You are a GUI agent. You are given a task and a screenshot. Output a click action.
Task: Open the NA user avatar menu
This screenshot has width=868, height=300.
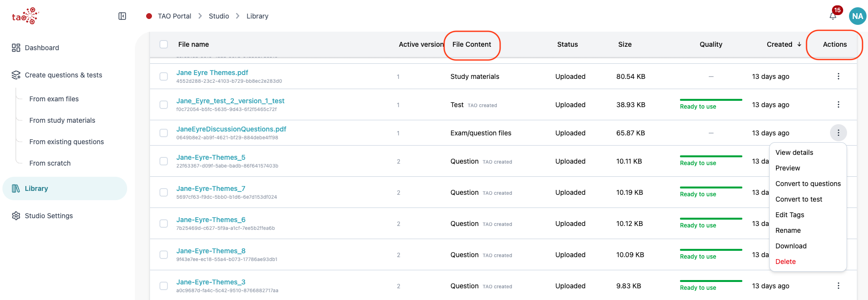pos(857,16)
